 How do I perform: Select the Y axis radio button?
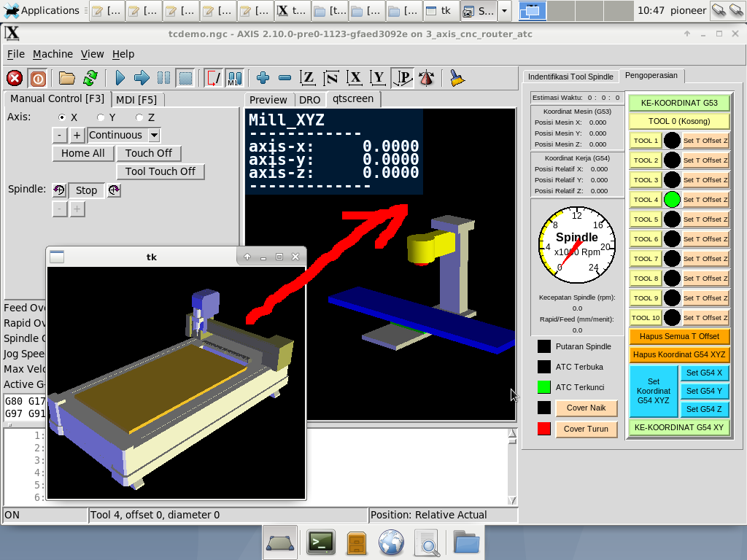click(101, 117)
